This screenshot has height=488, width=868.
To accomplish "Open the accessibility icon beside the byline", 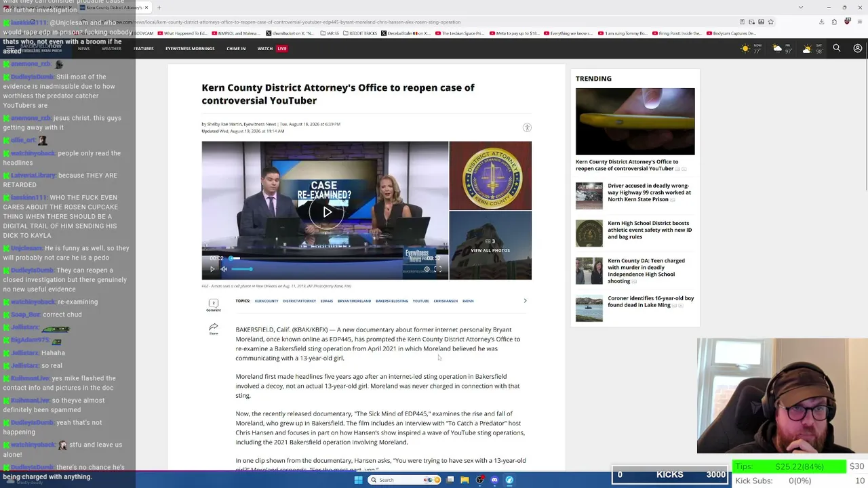I will click(527, 127).
